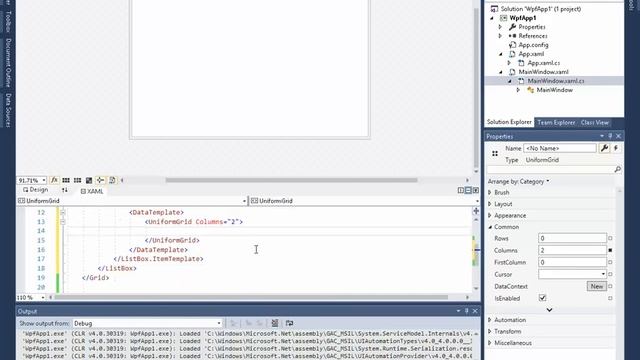Image resolution: width=640 pixels, height=360 pixels.
Task: Click the Cursor property marker square
Action: point(610,274)
